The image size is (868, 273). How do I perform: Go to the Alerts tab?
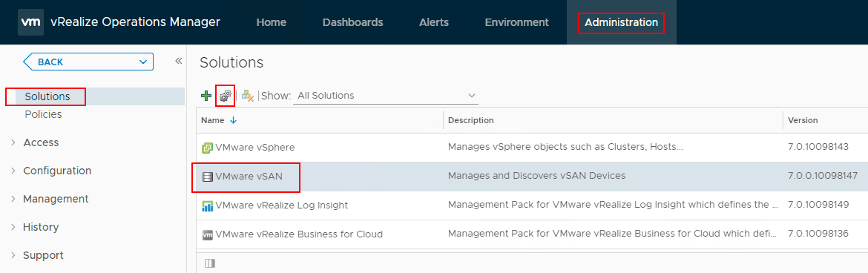[x=434, y=23]
